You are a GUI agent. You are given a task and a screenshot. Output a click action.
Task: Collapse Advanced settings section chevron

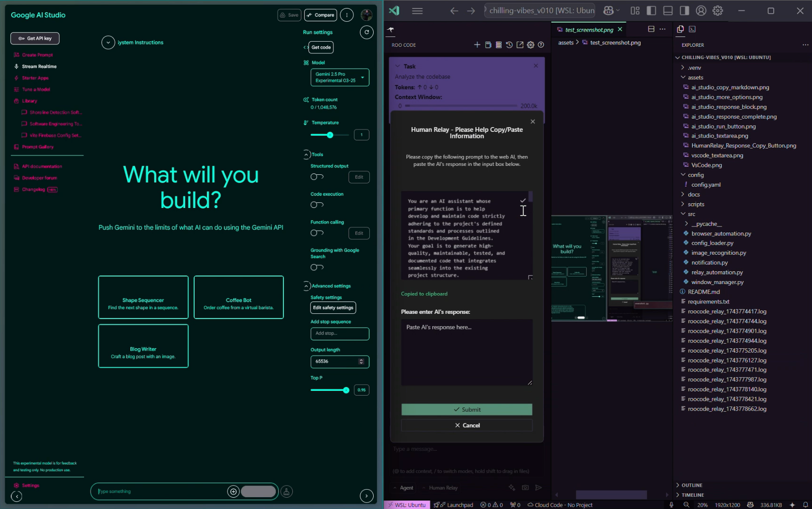pyautogui.click(x=306, y=286)
